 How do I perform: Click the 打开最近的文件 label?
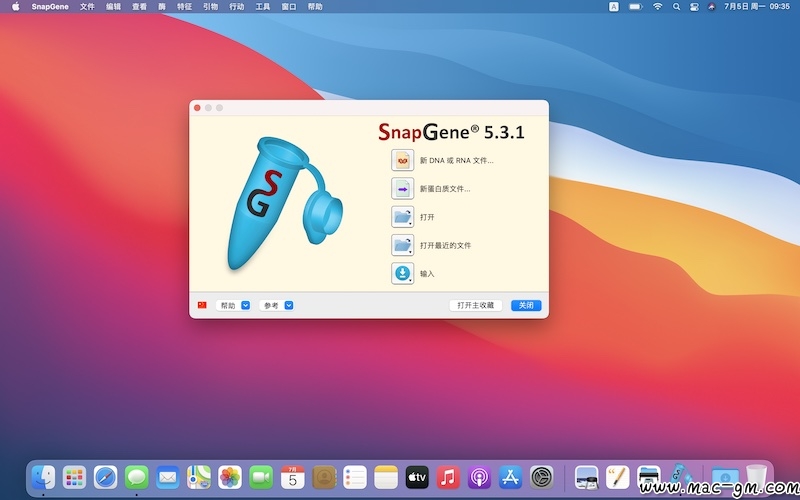point(445,245)
